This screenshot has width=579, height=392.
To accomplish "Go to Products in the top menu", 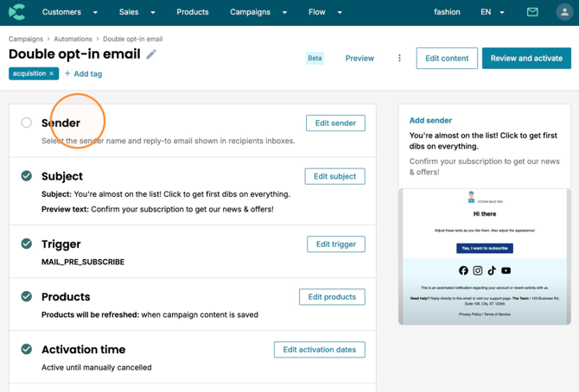I will click(x=193, y=12).
